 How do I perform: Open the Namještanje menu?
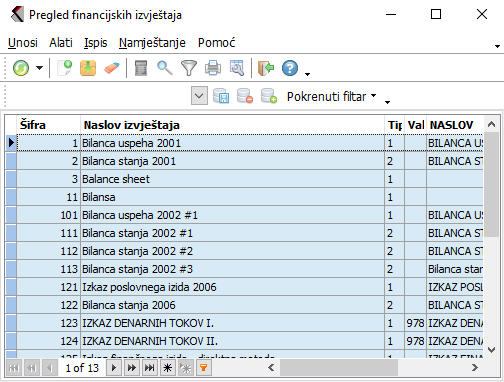(152, 43)
